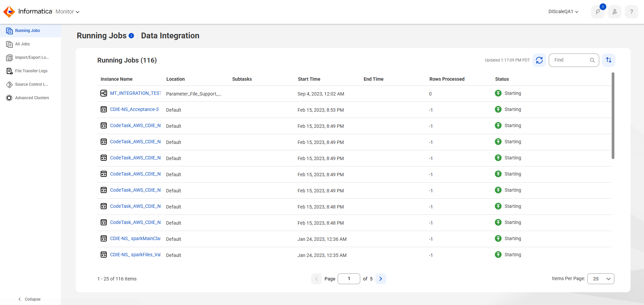
Task: Sort by Status column header
Action: coord(502,79)
